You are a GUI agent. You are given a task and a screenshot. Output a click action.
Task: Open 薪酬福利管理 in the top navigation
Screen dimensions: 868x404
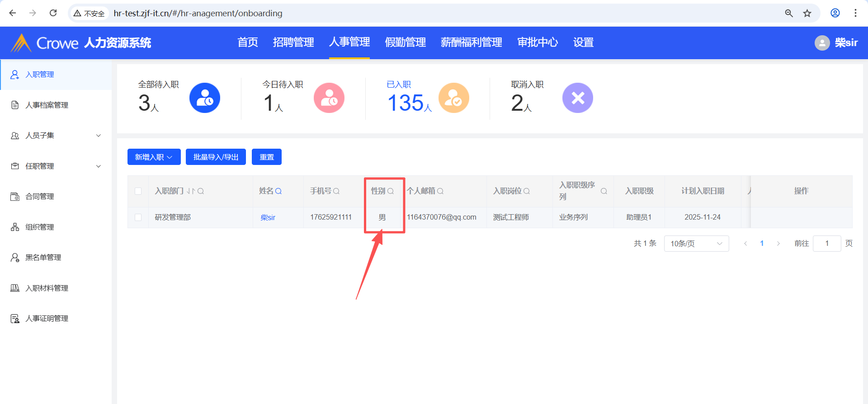(472, 42)
